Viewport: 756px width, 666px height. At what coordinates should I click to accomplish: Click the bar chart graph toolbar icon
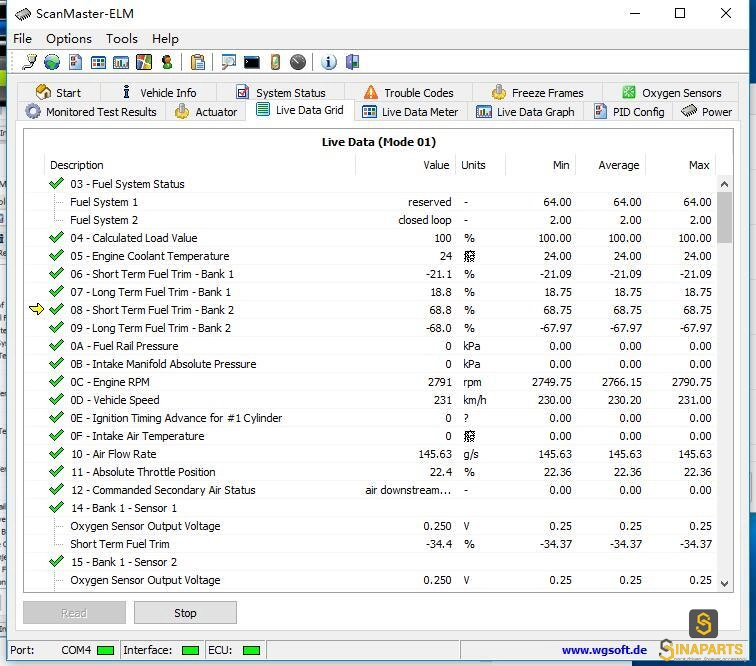click(x=121, y=62)
